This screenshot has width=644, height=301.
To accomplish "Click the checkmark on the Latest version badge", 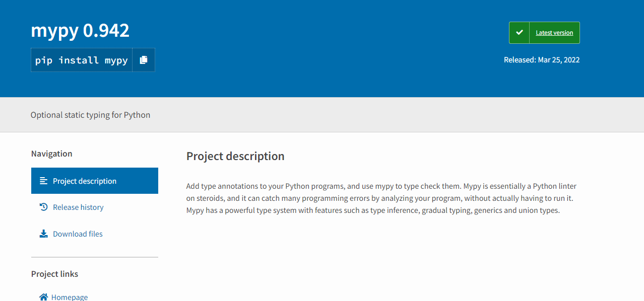I will (x=519, y=32).
